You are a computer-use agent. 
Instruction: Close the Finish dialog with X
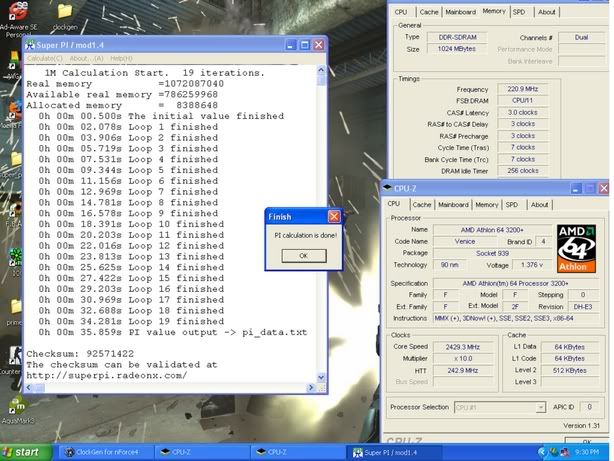click(x=334, y=216)
